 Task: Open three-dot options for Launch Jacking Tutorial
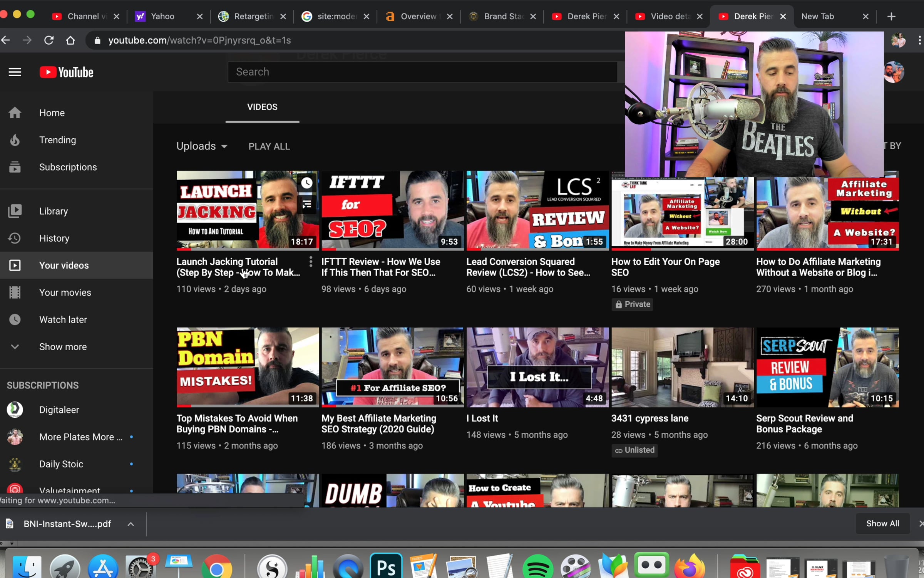pos(311,262)
